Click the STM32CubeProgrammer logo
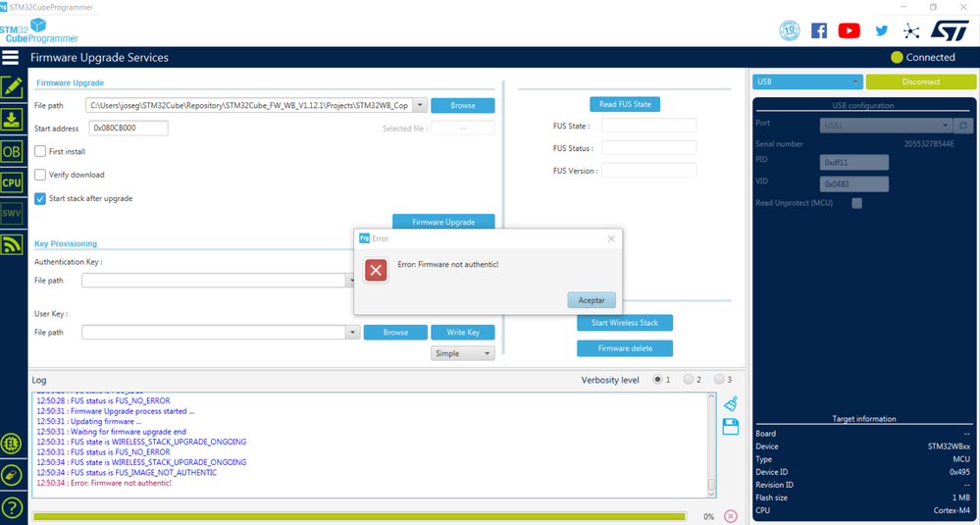The width and height of the screenshot is (980, 525). pos(39,31)
